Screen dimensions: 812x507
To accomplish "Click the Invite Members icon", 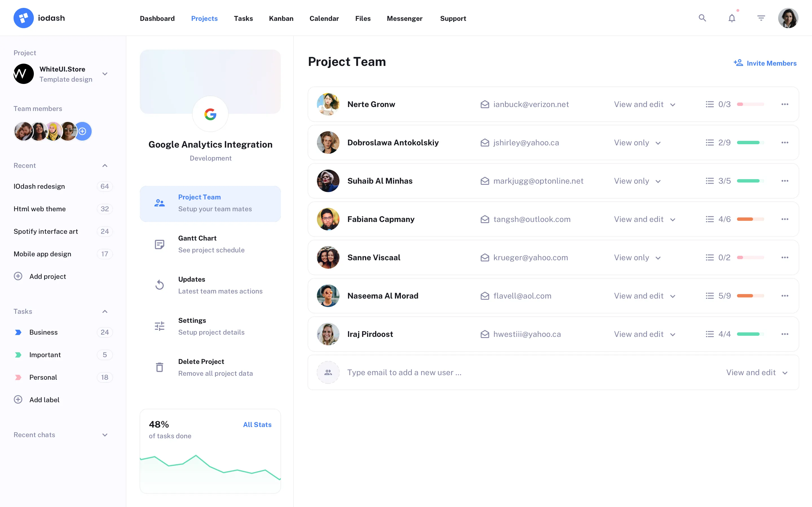I will pos(738,63).
